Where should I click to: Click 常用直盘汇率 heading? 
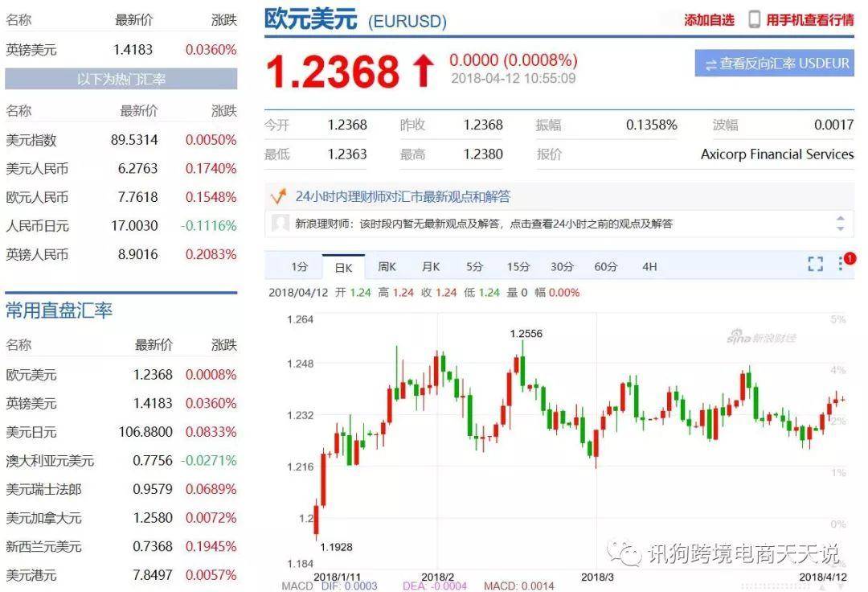point(59,310)
